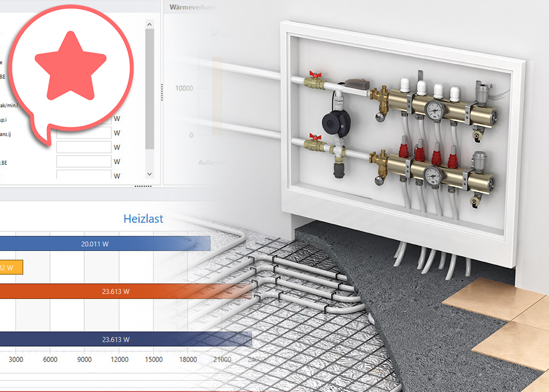The width and height of the screenshot is (549, 392).
Task: Click the scroll up arrow in the list panel
Action: pyautogui.click(x=149, y=24)
